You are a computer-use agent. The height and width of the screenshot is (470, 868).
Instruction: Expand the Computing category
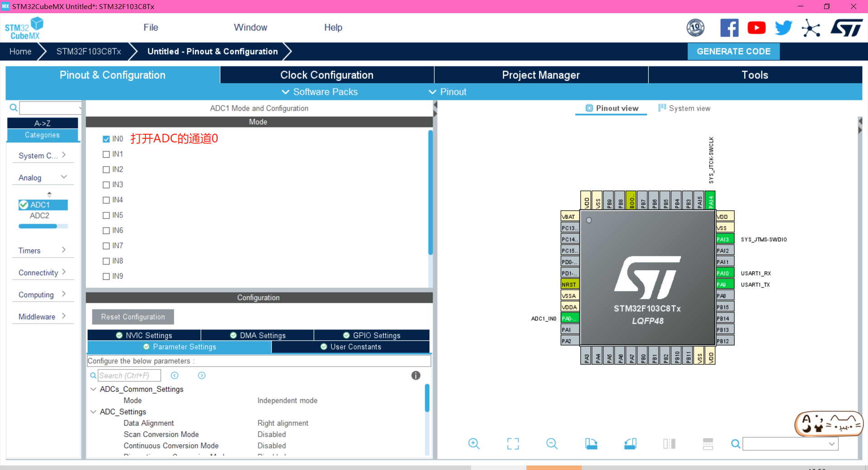[x=42, y=295]
